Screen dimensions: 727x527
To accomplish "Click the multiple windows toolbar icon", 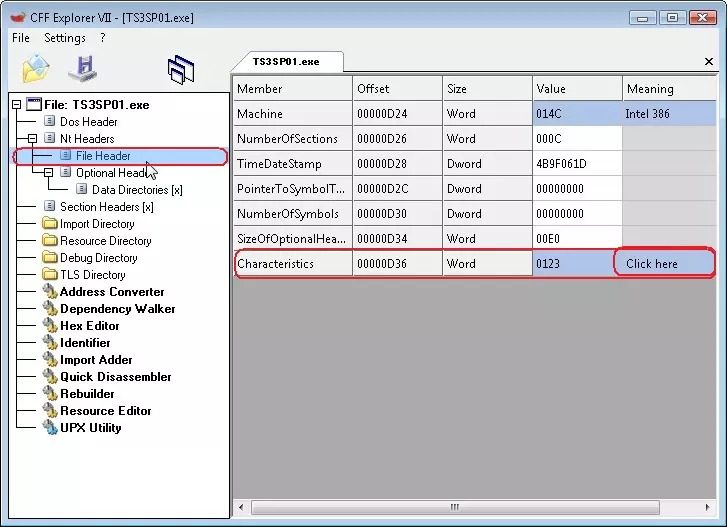I will (x=181, y=70).
